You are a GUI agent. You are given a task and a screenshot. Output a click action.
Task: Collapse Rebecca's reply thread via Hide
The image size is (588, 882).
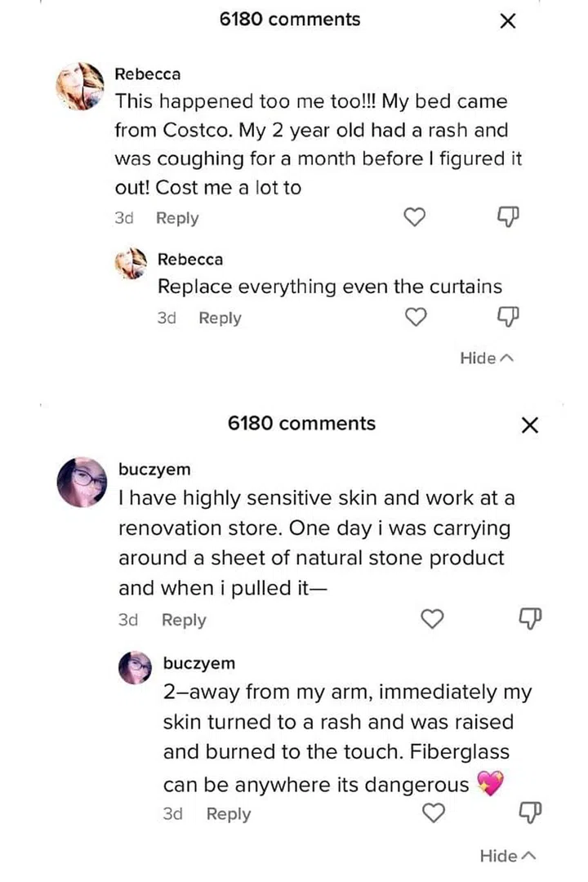[487, 358]
